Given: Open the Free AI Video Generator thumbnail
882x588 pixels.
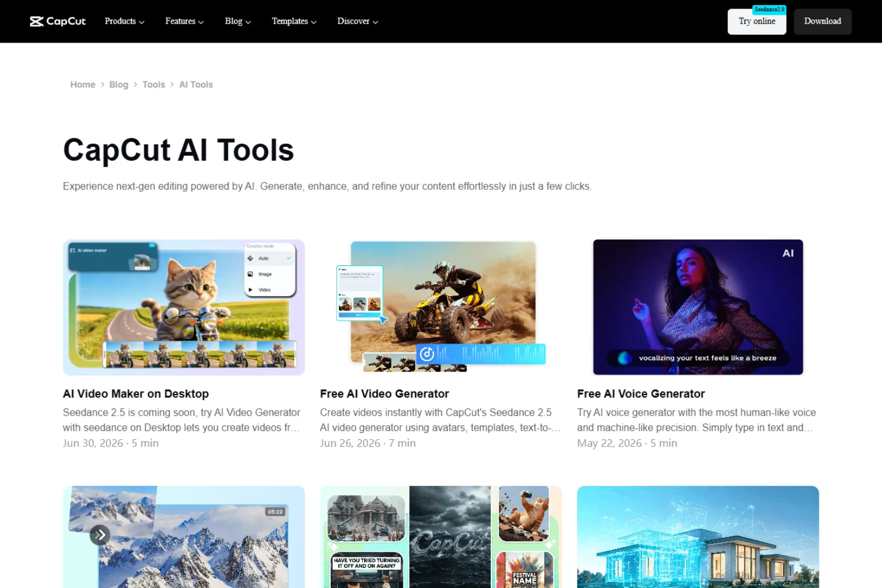Looking at the screenshot, I should (441, 307).
